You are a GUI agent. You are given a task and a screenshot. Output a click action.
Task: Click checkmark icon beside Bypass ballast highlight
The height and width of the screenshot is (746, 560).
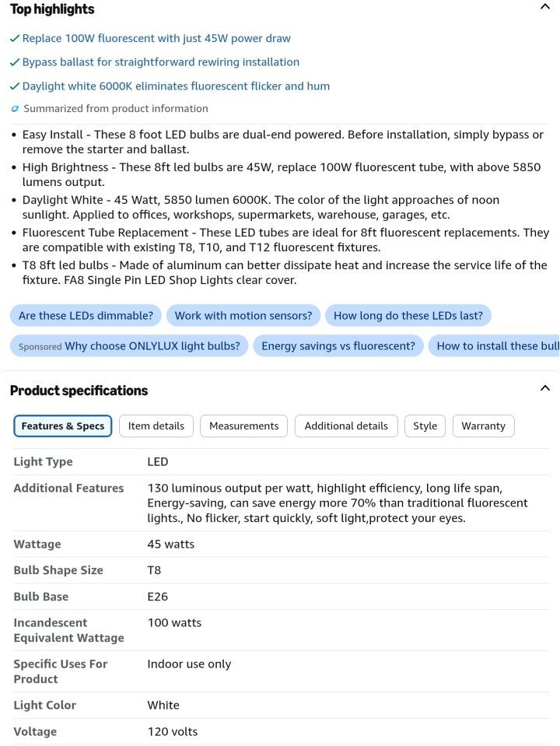[x=15, y=62]
